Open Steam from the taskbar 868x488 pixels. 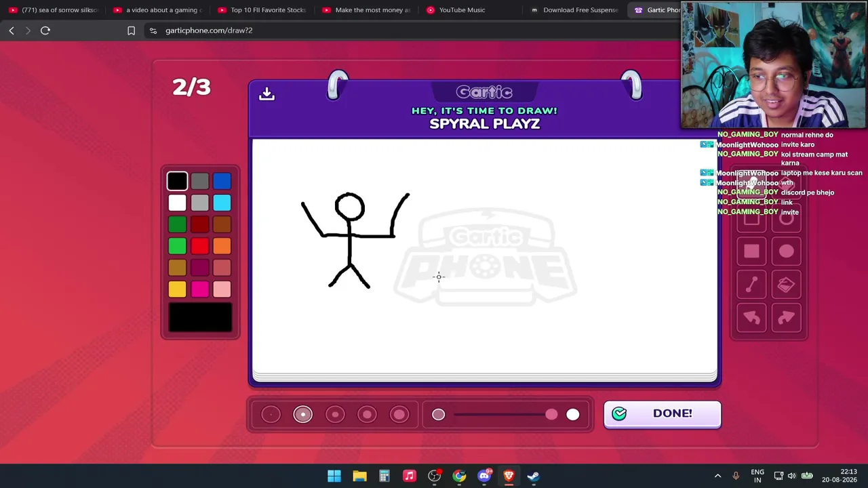[534, 476]
